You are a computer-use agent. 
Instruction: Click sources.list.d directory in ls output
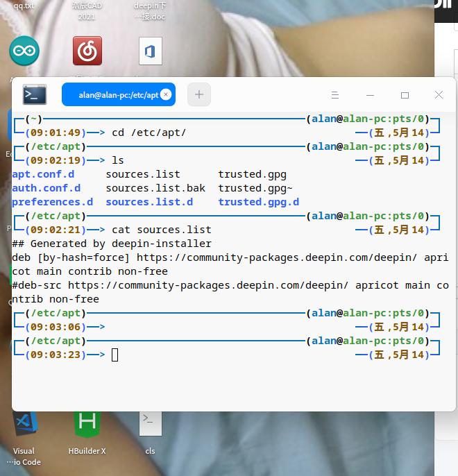pyautogui.click(x=149, y=202)
